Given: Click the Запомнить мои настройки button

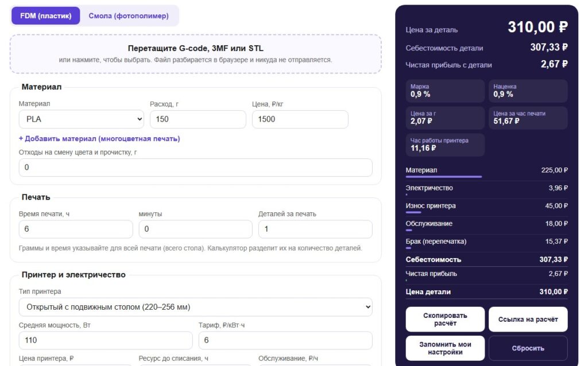Looking at the screenshot, I should pos(445,348).
